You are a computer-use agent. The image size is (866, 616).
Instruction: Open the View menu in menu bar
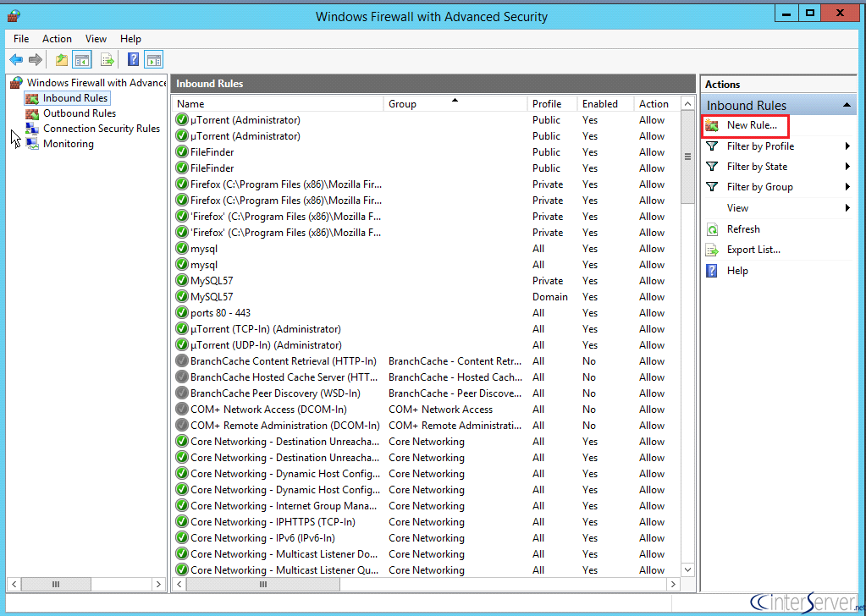96,39
